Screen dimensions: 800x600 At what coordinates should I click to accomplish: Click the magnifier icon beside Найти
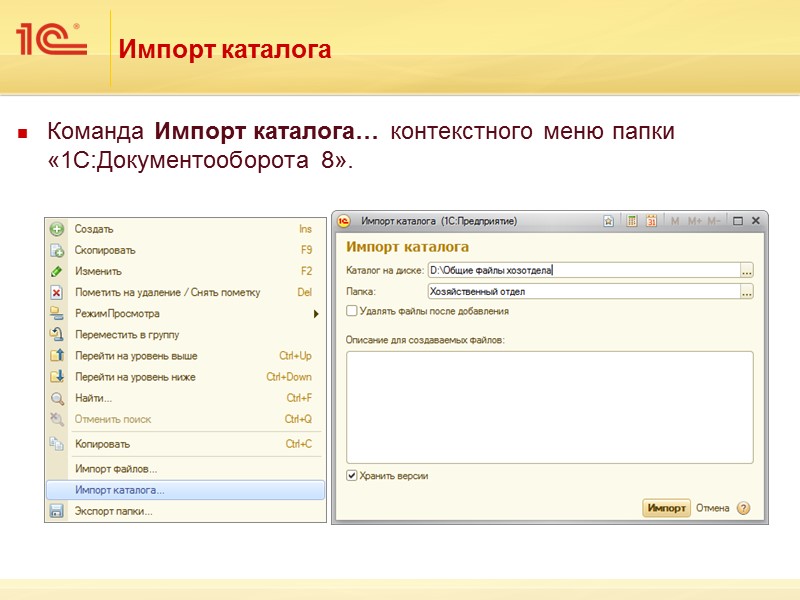(x=57, y=398)
